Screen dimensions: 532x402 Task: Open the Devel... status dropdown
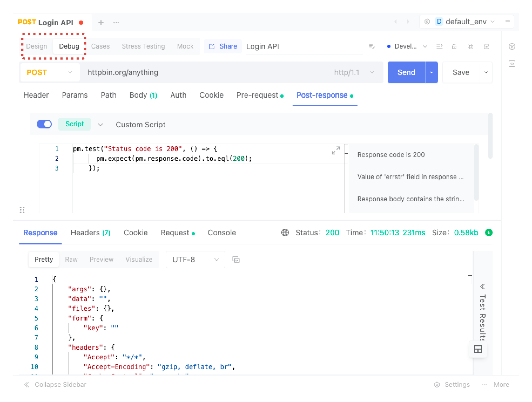tap(407, 46)
